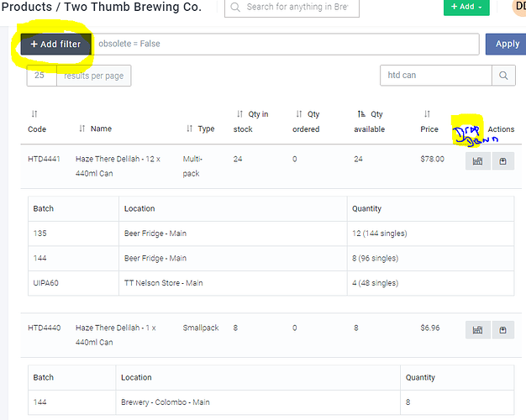Click the htd can table search field
This screenshot has width=526, height=420.
436,76
